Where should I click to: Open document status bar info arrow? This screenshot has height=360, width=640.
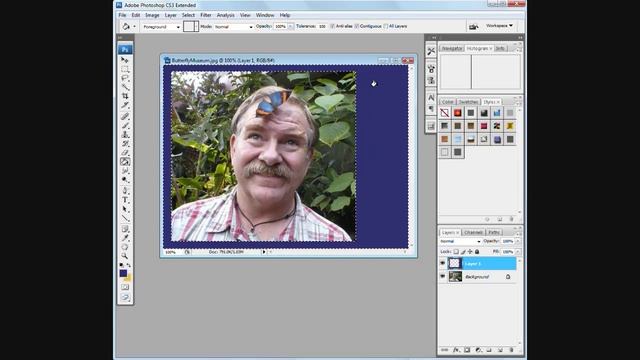point(264,252)
